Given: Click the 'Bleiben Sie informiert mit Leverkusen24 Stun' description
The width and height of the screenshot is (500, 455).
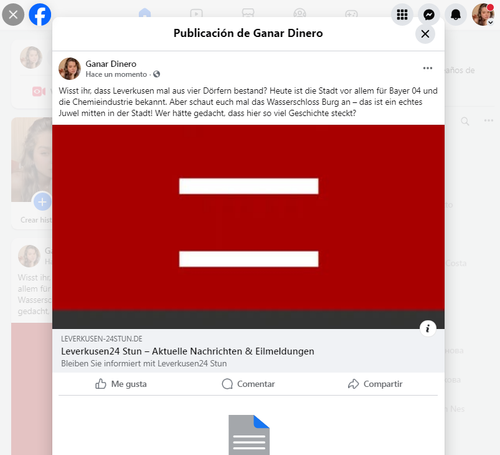Looking at the screenshot, I should click(144, 364).
